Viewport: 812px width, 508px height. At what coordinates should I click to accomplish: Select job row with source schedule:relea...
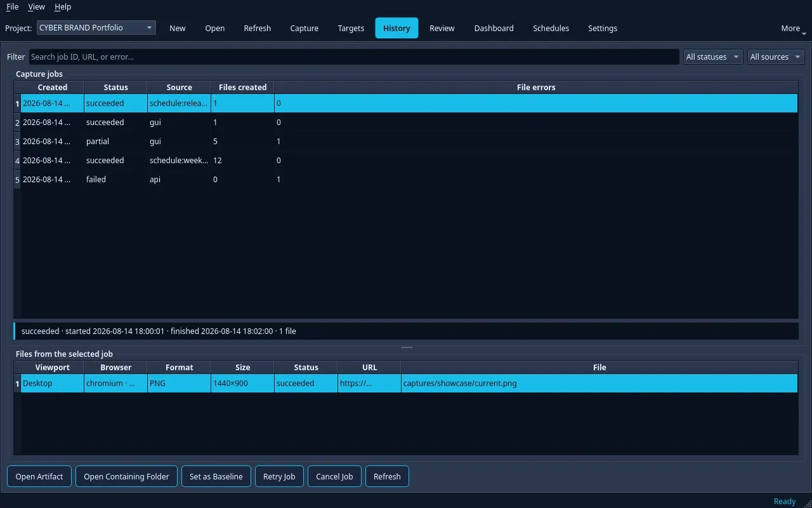point(409,103)
